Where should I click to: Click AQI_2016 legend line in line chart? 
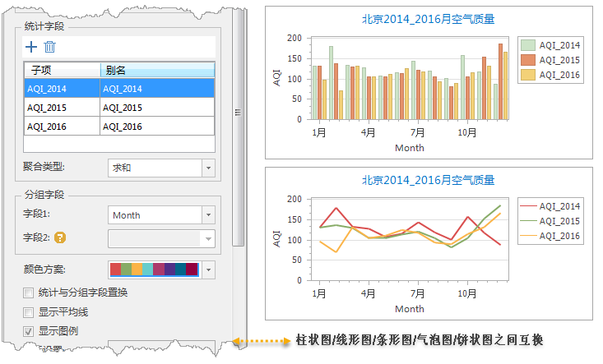[x=528, y=236]
